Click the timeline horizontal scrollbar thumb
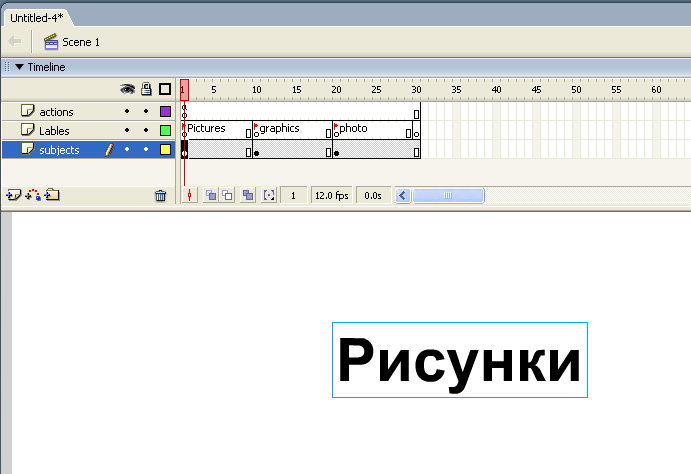Screen dimensions: 691x474 click(x=448, y=195)
